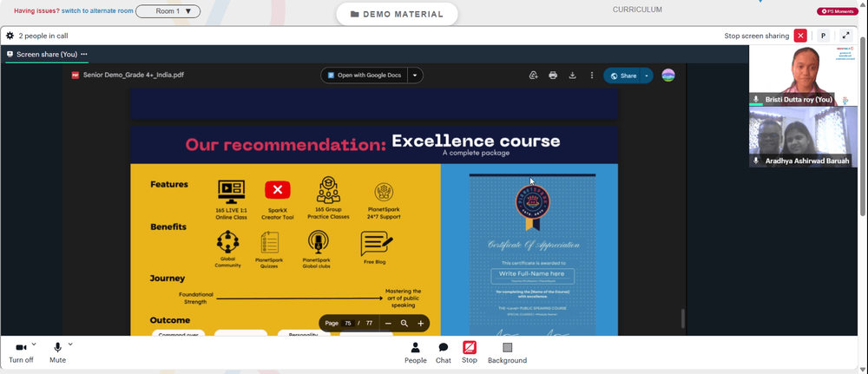Expand microphone device options chevron
The width and height of the screenshot is (868, 374).
[70, 344]
